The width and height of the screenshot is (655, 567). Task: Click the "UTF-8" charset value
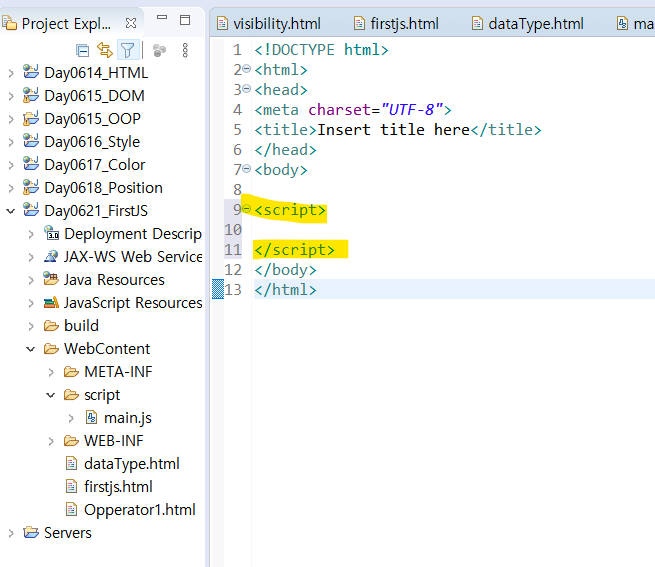412,110
